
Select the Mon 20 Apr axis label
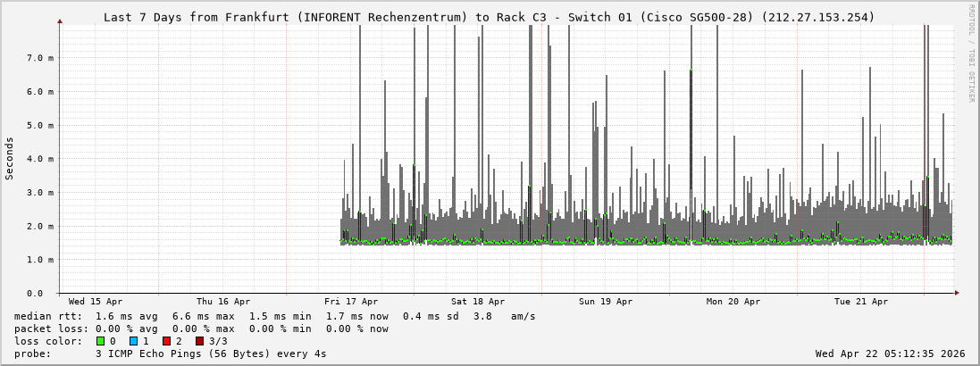tap(733, 302)
